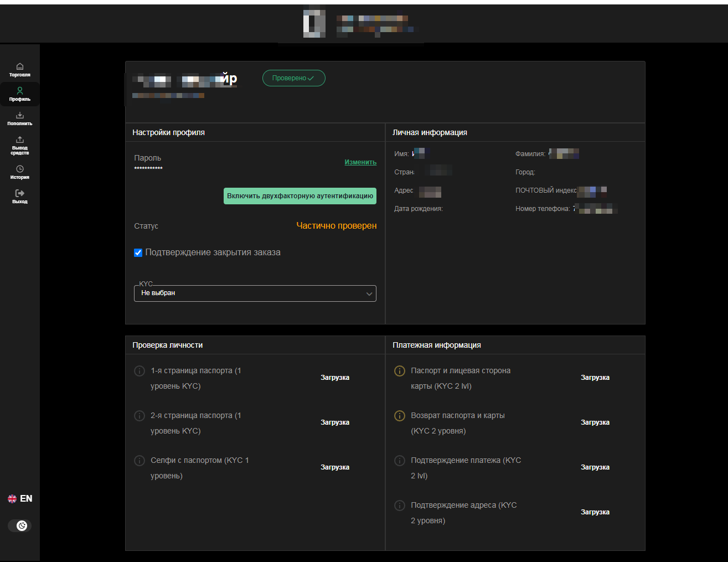728x562 pixels.
Task: Click the 'Платежная информация' heading
Action: pyautogui.click(x=437, y=345)
